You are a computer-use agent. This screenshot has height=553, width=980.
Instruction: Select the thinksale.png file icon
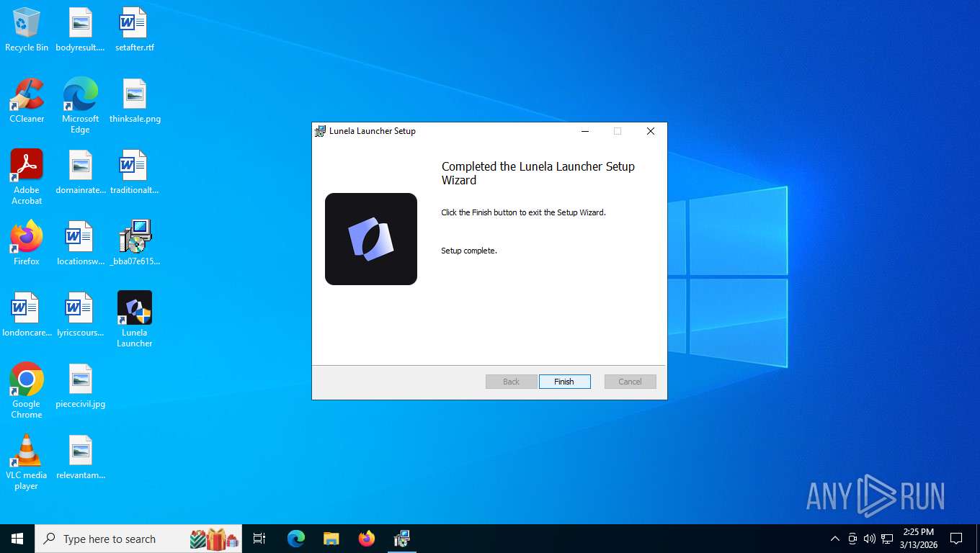135,101
